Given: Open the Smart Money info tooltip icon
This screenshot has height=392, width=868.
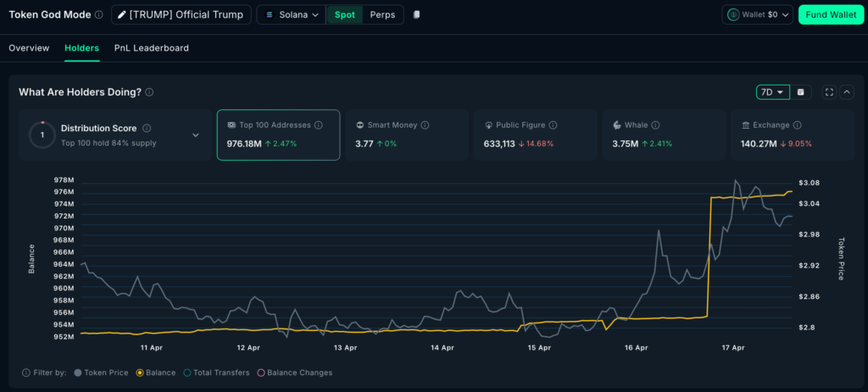Looking at the screenshot, I should pos(425,125).
